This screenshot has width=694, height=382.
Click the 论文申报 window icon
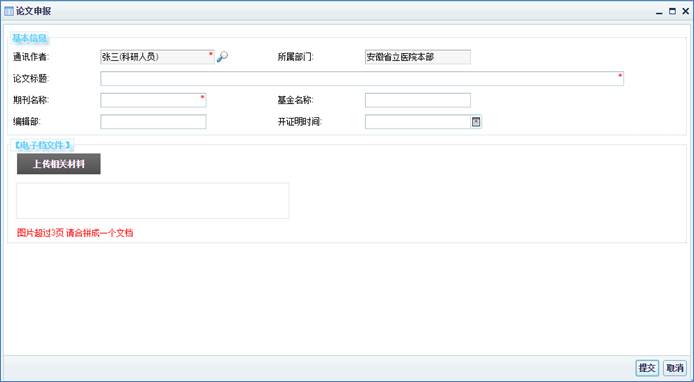pyautogui.click(x=9, y=11)
